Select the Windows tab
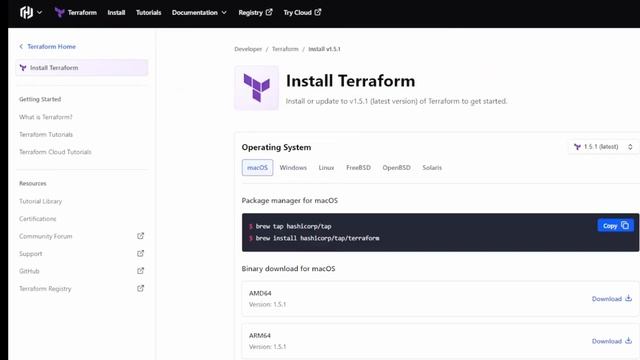The height and width of the screenshot is (360, 640). pyautogui.click(x=293, y=168)
